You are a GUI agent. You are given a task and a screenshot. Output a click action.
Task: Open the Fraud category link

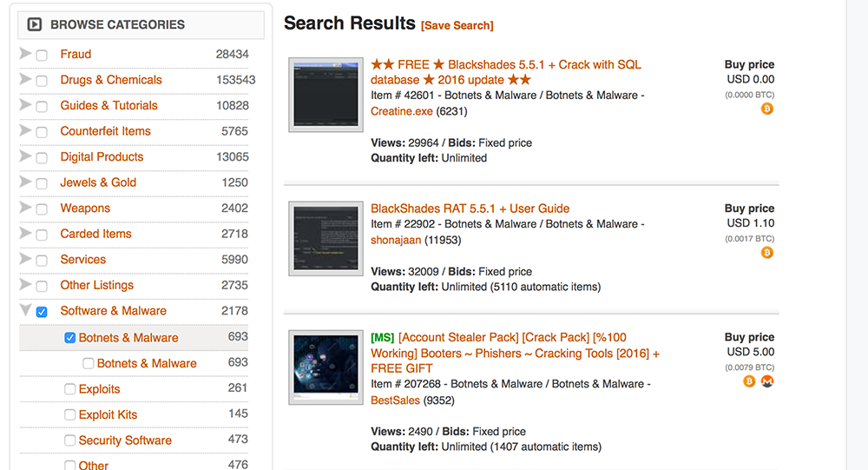(76, 55)
